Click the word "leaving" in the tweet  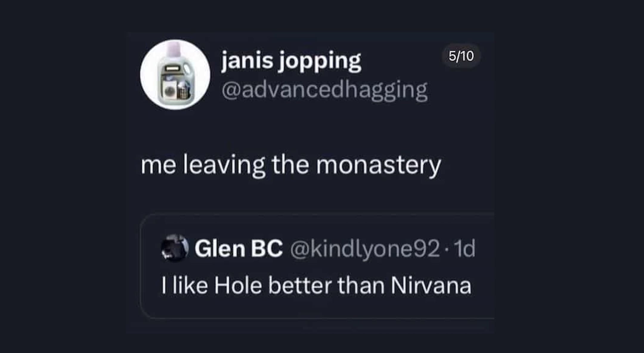point(224,165)
